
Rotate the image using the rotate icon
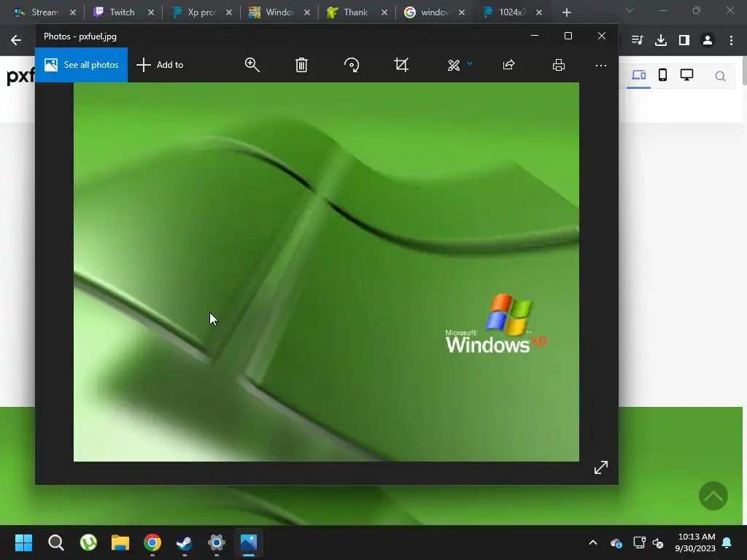(x=352, y=65)
